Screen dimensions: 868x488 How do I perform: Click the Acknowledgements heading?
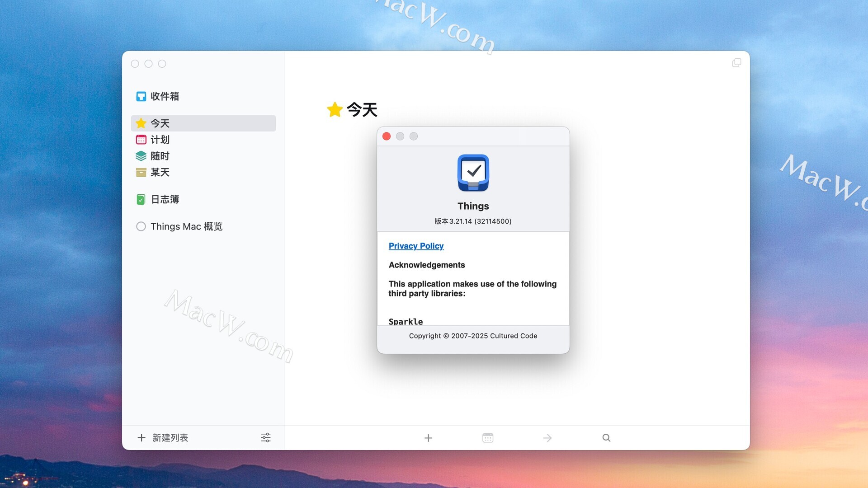pos(427,265)
